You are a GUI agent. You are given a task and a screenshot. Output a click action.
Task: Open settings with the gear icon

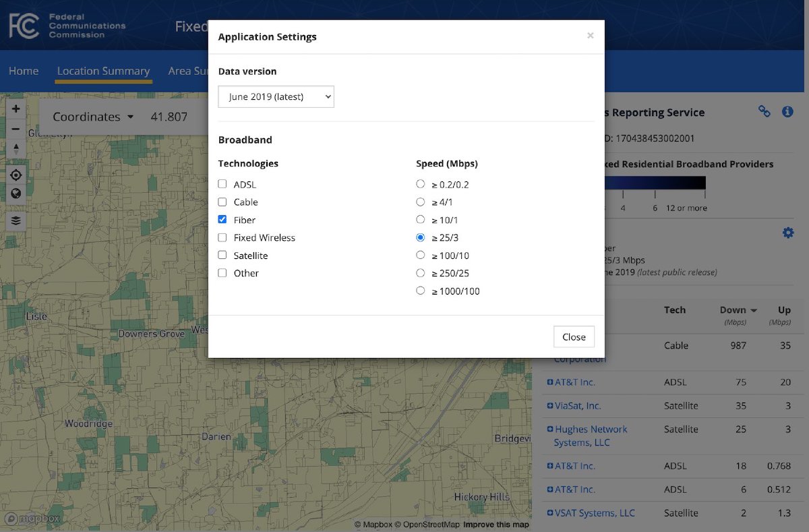coord(787,233)
